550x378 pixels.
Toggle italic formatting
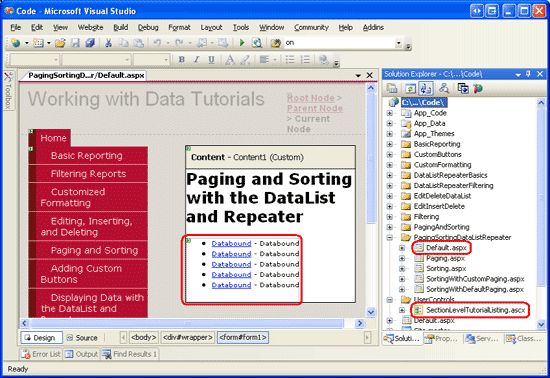[x=196, y=60]
